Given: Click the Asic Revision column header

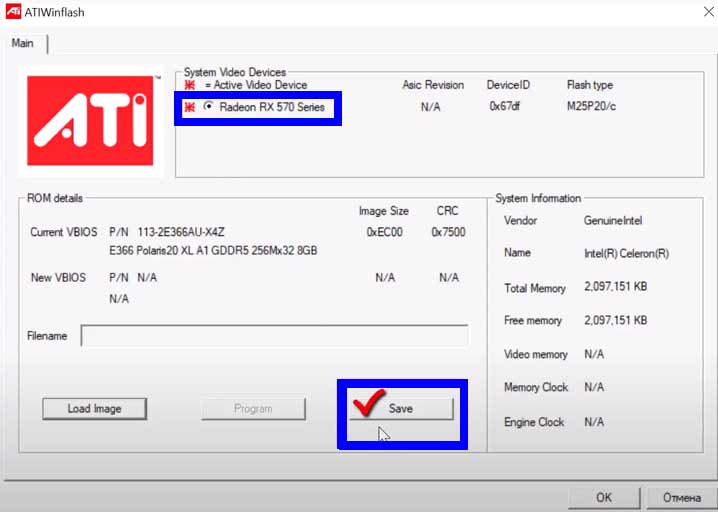Looking at the screenshot, I should pos(433,85).
